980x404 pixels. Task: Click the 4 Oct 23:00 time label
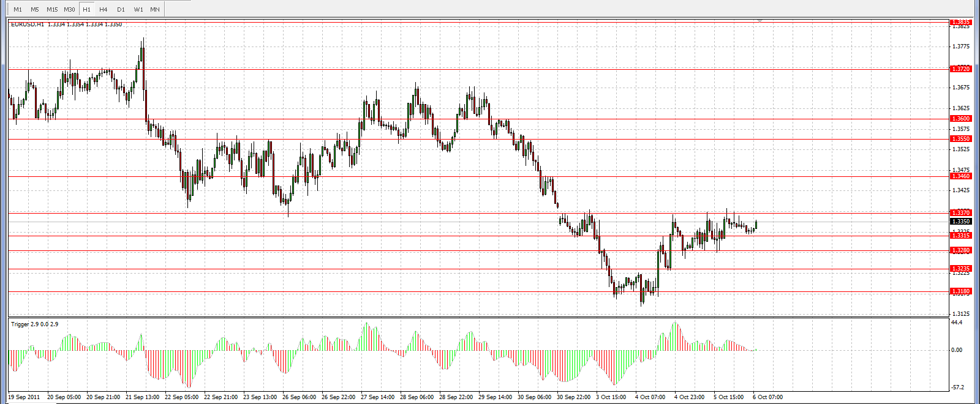coord(690,397)
